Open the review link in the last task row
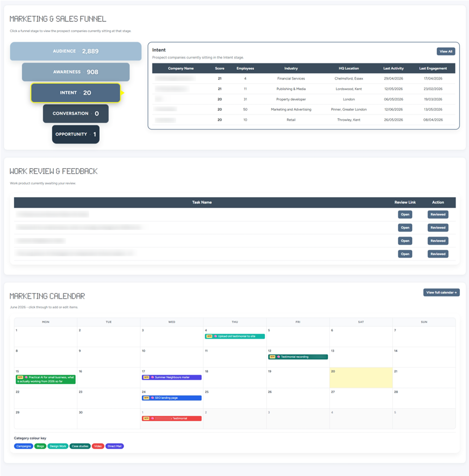 click(x=405, y=254)
